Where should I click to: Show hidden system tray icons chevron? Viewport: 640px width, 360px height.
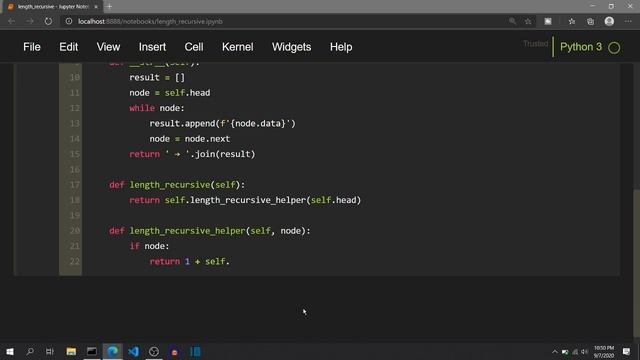[555, 351]
